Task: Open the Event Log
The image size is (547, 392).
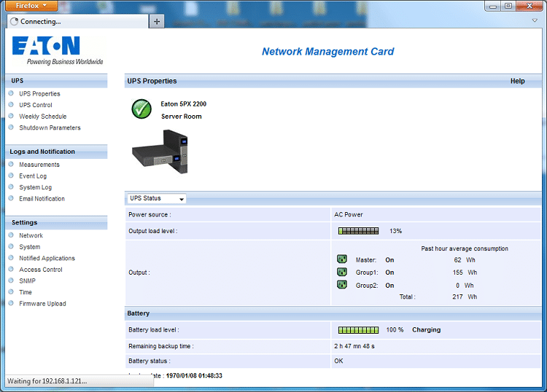Action: tap(33, 176)
